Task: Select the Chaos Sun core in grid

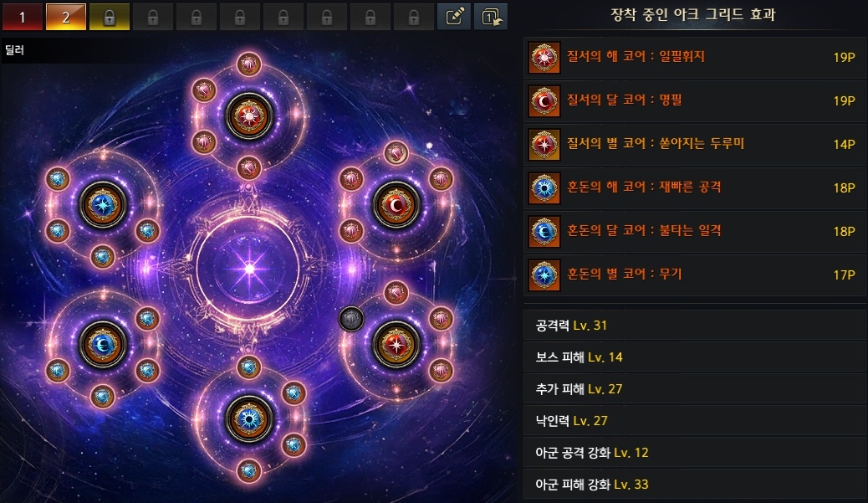Action: (249, 419)
